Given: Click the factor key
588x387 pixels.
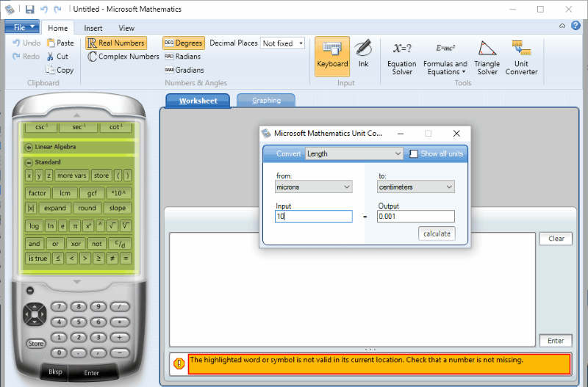Looking at the screenshot, I should click(37, 193).
